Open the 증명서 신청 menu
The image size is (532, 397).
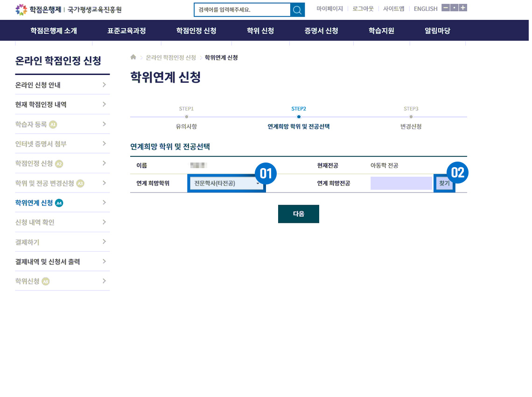[x=321, y=31]
